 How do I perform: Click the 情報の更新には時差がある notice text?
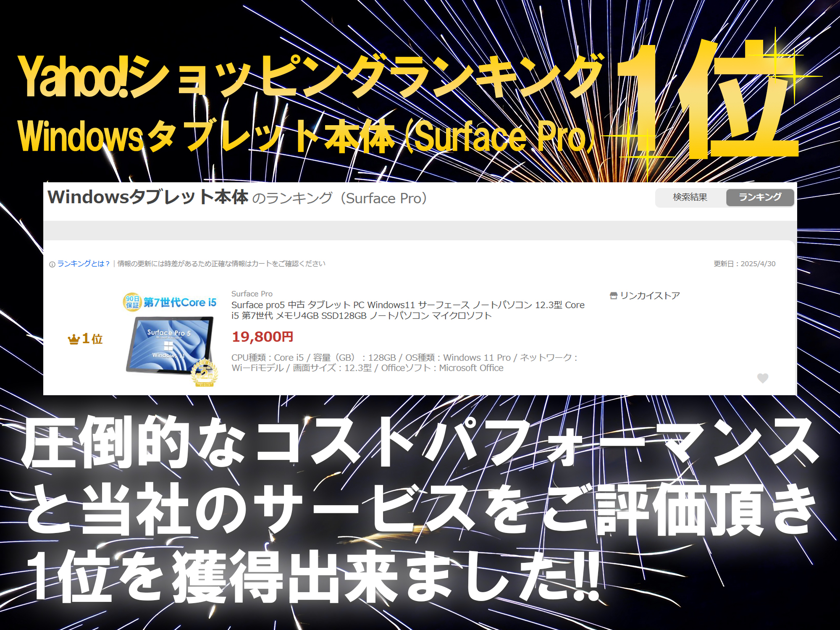click(221, 264)
